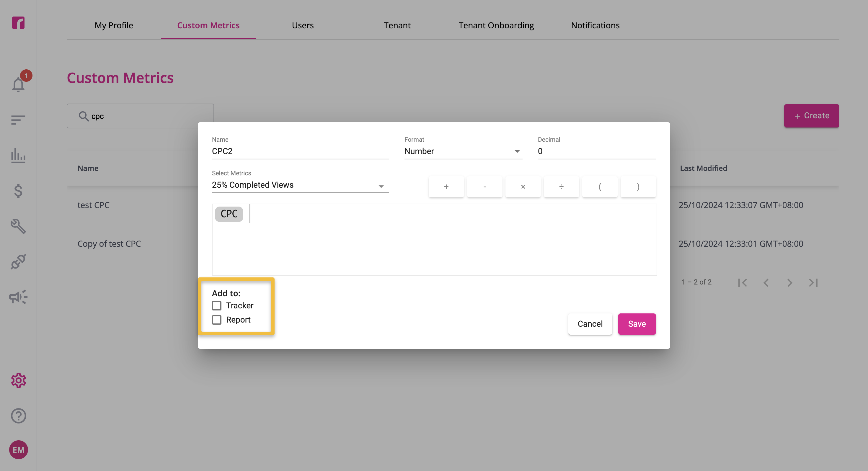
Task: Check the Tracker checkbox
Action: coord(217,305)
